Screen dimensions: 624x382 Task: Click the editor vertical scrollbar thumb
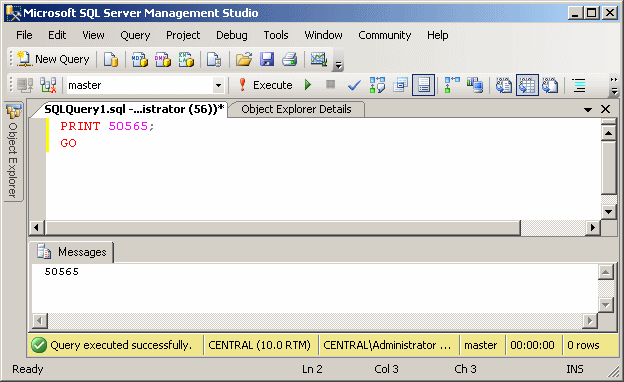(608, 167)
